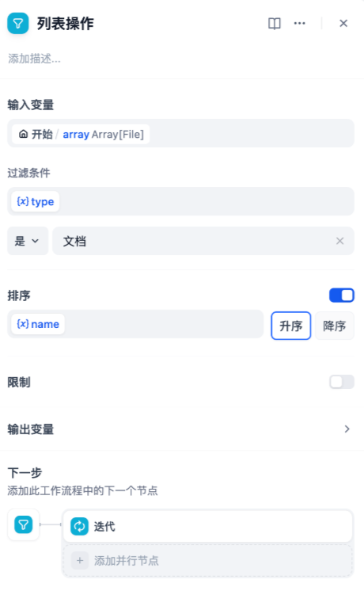364x591 pixels.
Task: Open the name sort key selector
Action: pyautogui.click(x=135, y=324)
